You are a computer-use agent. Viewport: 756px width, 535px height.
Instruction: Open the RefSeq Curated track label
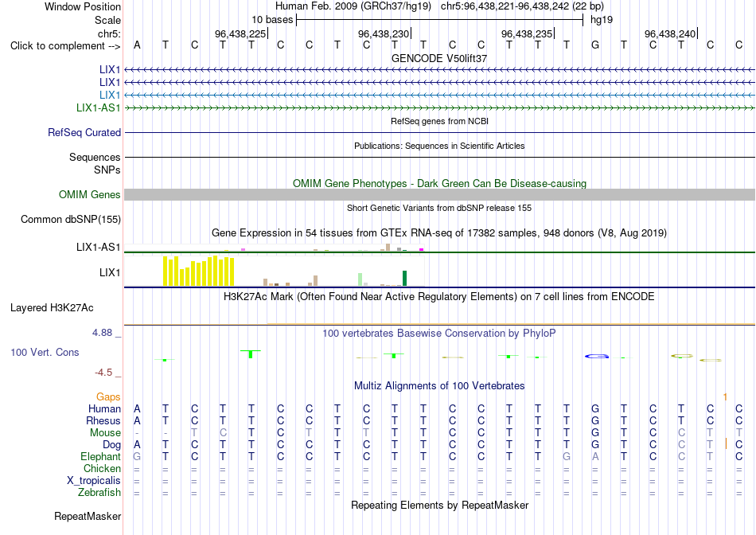point(84,132)
